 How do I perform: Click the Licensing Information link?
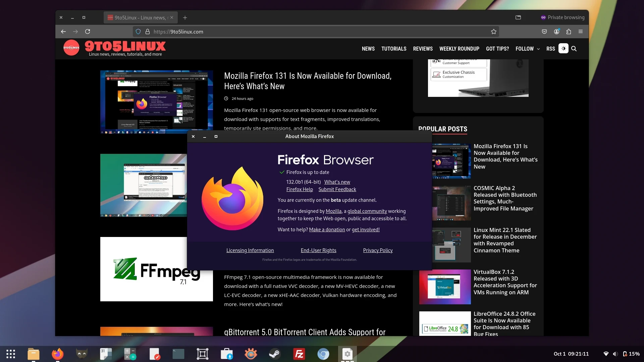click(250, 250)
